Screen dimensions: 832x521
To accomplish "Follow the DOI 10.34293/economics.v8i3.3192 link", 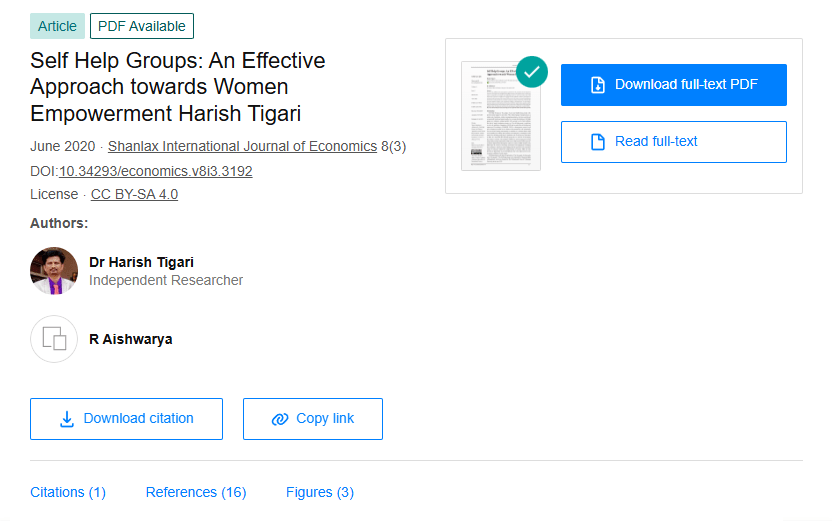I will pyautogui.click(x=155, y=171).
